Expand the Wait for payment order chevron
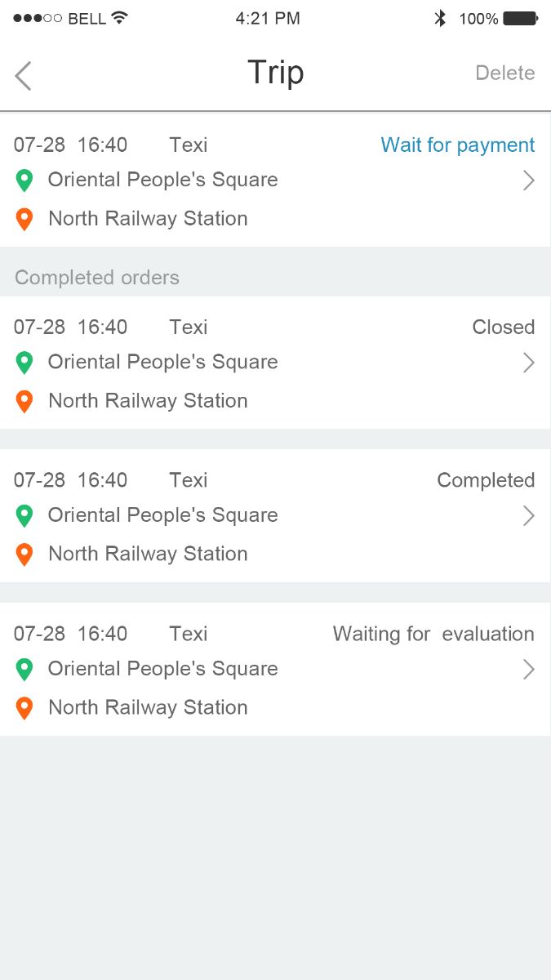The width and height of the screenshot is (551, 980). [x=528, y=180]
